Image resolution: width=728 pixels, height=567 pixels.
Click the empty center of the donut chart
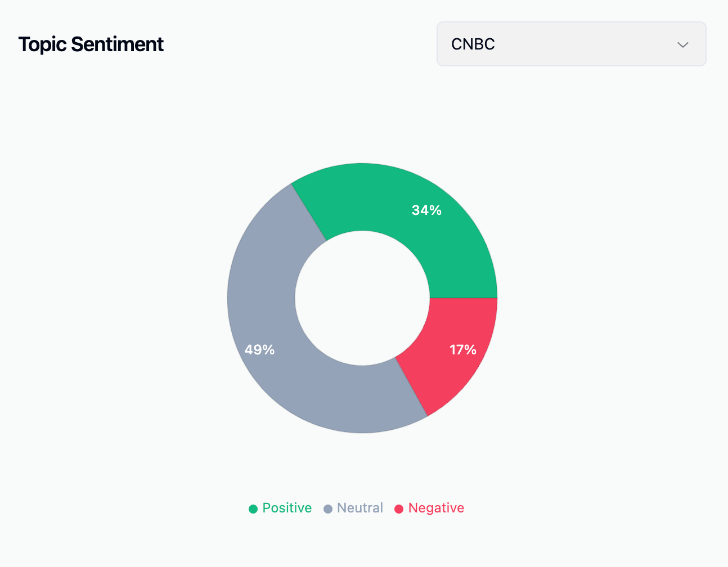[362, 298]
